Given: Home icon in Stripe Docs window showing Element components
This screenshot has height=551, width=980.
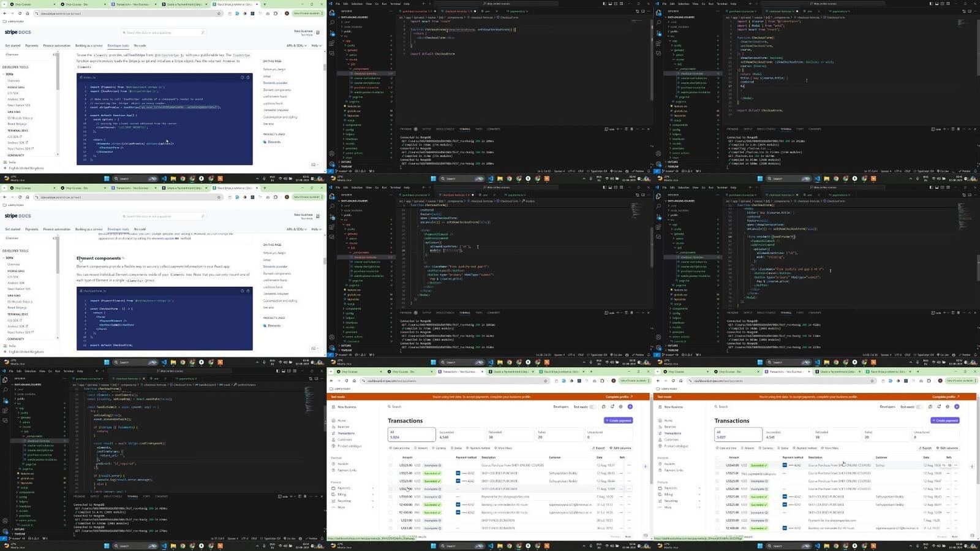Looking at the screenshot, I should [28, 197].
